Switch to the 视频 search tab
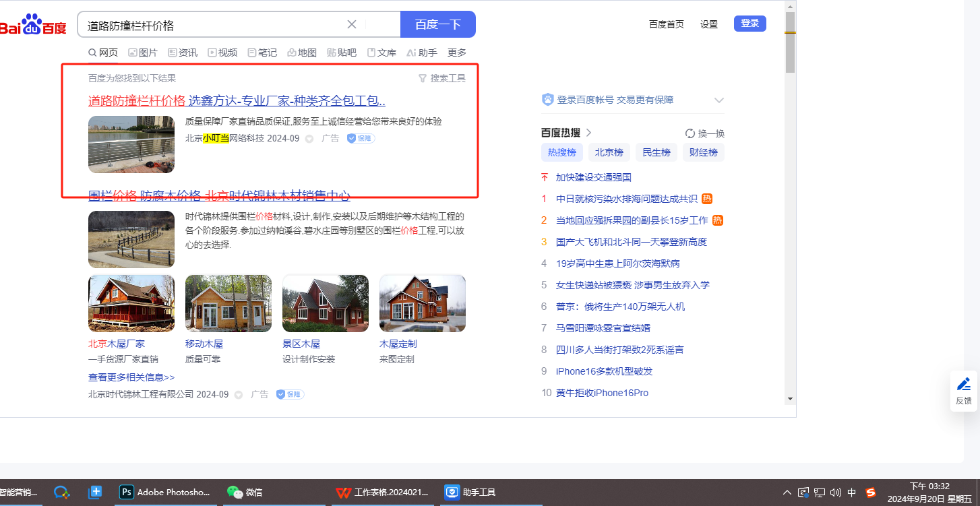This screenshot has width=980, height=506. click(x=222, y=53)
